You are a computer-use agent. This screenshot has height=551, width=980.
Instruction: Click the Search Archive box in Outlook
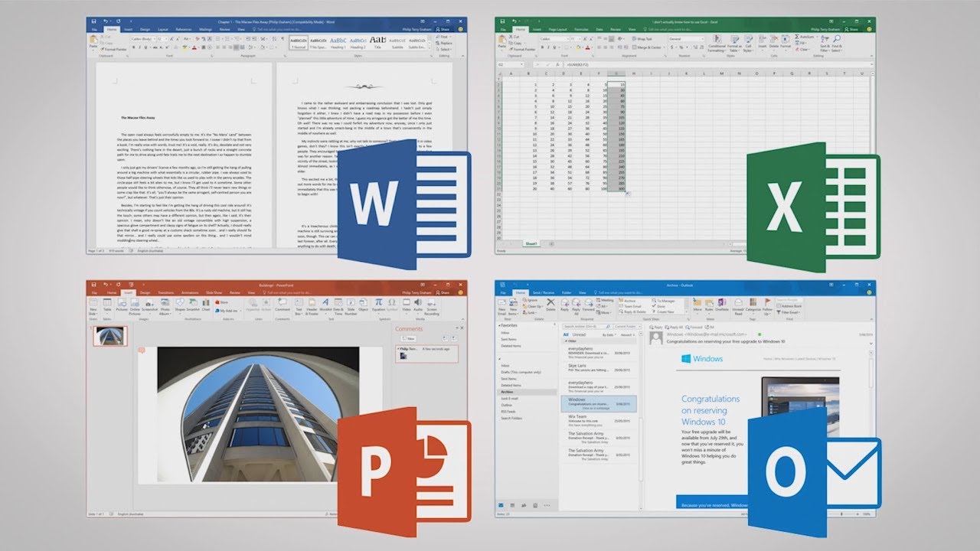click(585, 327)
